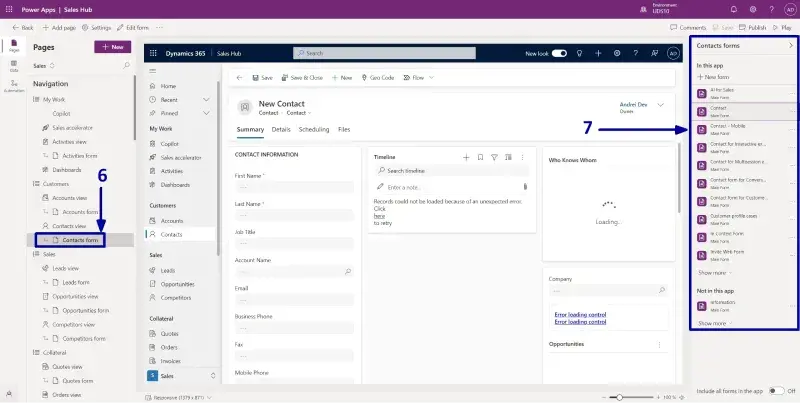Click the purple New button in Pages
This screenshot has width=800, height=403.
pos(113,47)
